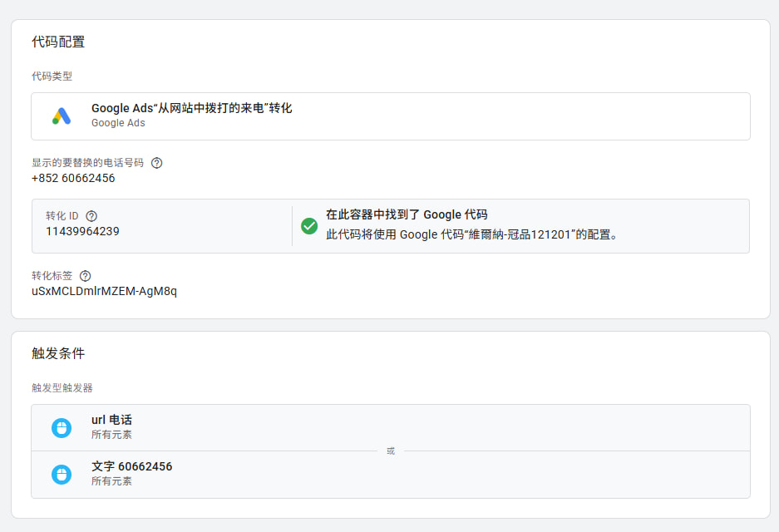Screen dimensions: 779x532
Task: Select the Google Ads 来电转化 tag type title
Action: coord(191,108)
